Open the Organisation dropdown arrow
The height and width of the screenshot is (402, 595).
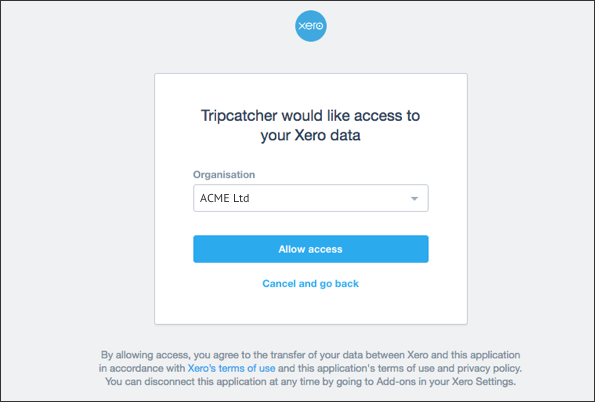(x=414, y=199)
